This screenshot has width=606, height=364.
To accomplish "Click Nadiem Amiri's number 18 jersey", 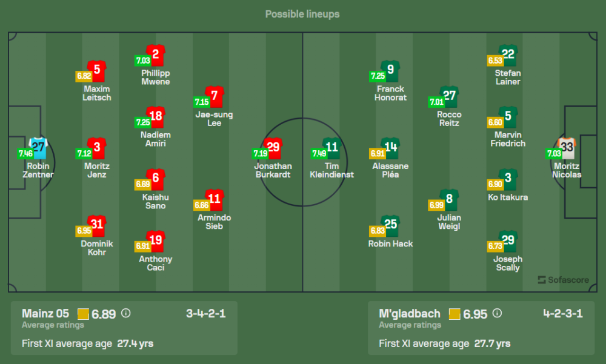I will pyautogui.click(x=156, y=117).
